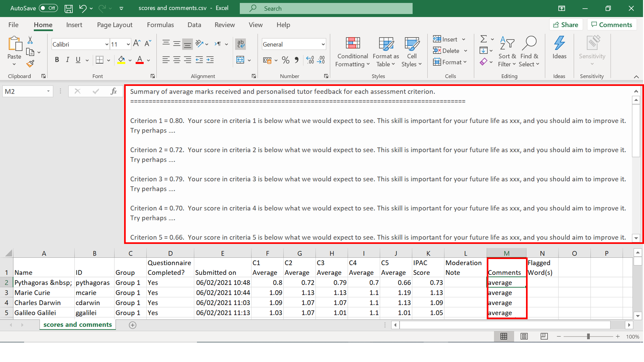Open the Calibri font name dropdown
This screenshot has width=644, height=362.
point(107,44)
